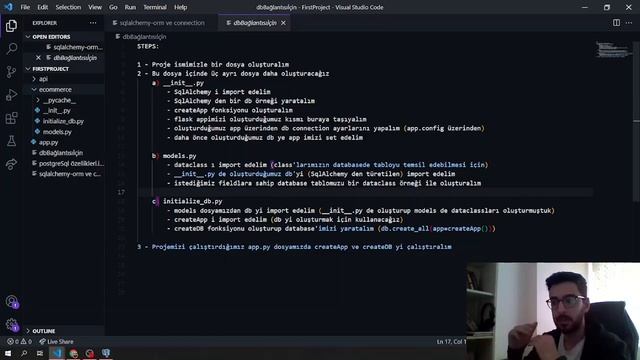This screenshot has height=360, width=640.
Task: Click the Split Editor Right icon
Action: (616, 23)
